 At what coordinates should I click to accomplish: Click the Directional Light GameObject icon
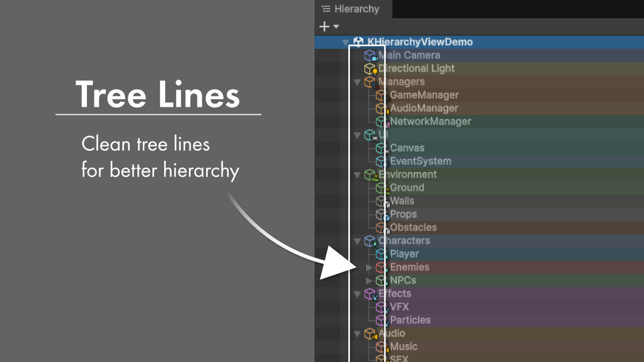click(x=369, y=68)
